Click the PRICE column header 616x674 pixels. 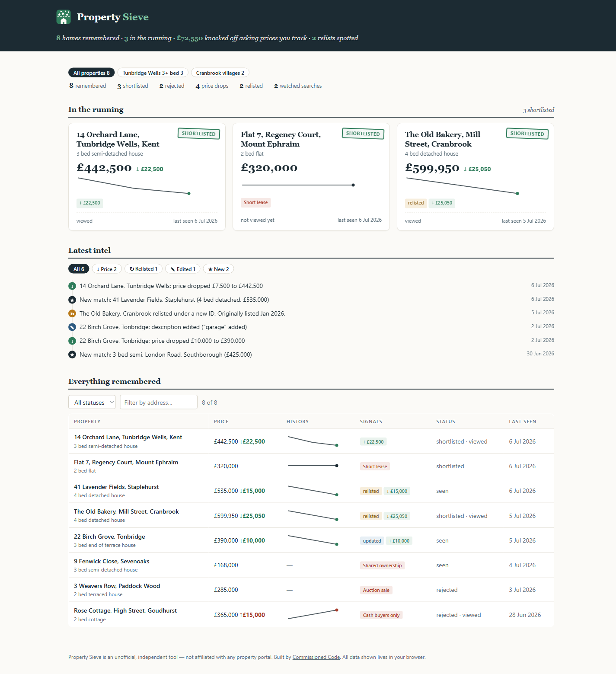pyautogui.click(x=221, y=422)
